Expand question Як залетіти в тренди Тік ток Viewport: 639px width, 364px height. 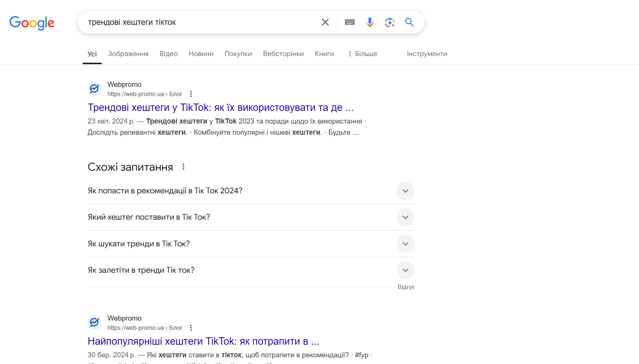[405, 270]
